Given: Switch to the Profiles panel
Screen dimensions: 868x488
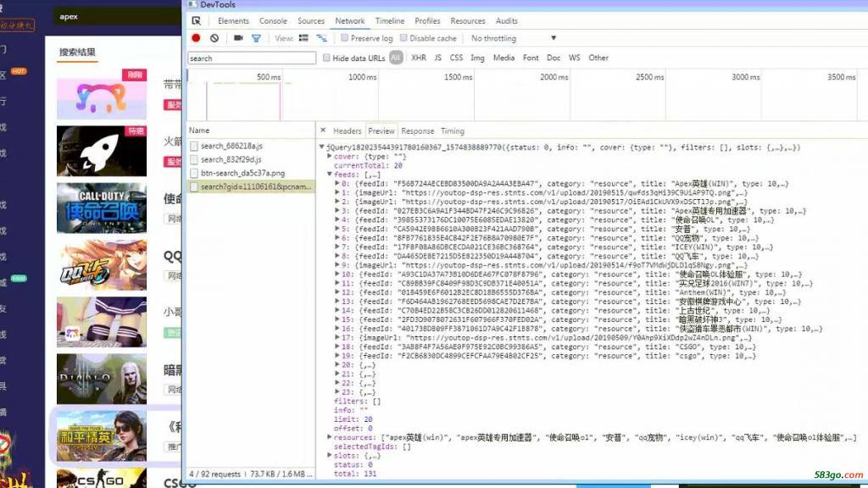Looking at the screenshot, I should tap(427, 21).
